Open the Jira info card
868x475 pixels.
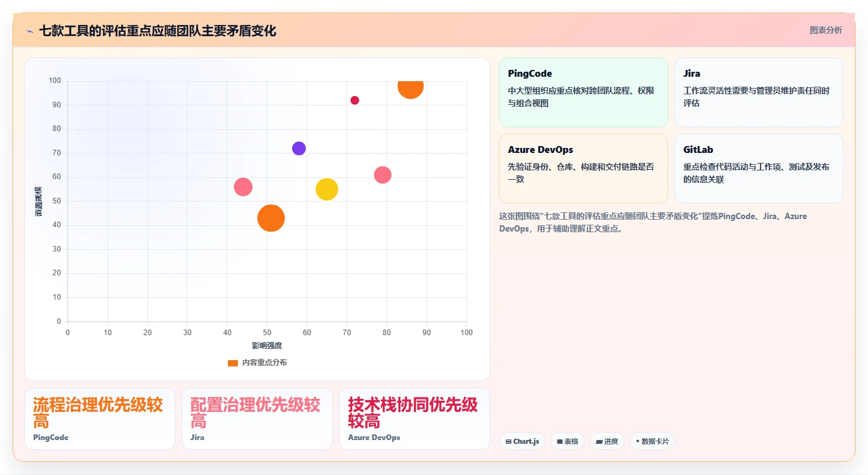(x=759, y=92)
